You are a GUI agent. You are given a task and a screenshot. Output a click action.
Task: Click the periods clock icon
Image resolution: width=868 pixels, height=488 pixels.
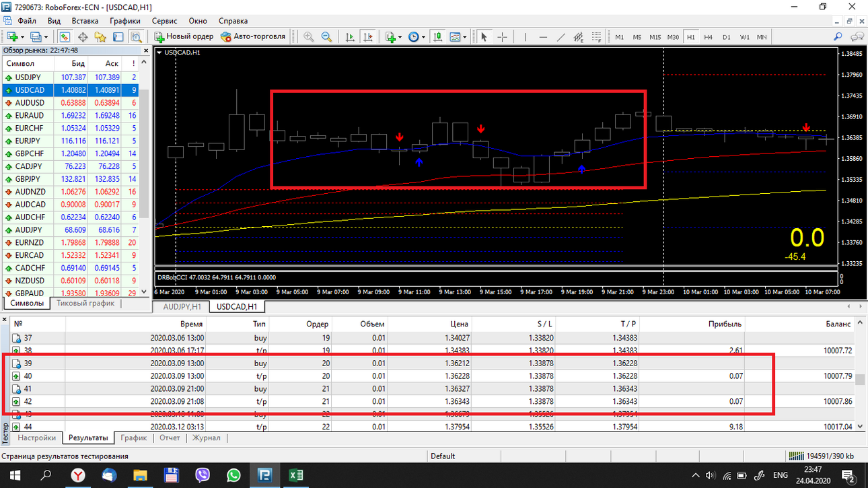point(414,36)
